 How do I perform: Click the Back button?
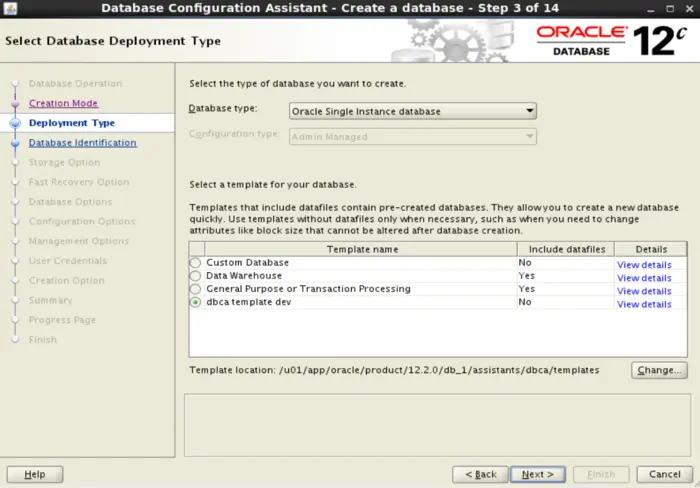tap(480, 474)
